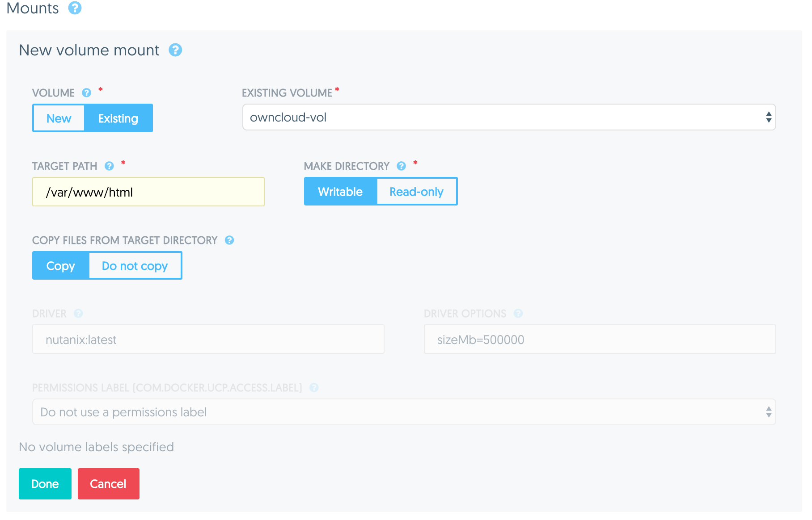Expand the permissions label dropdown
812x520 pixels.
tap(403, 412)
